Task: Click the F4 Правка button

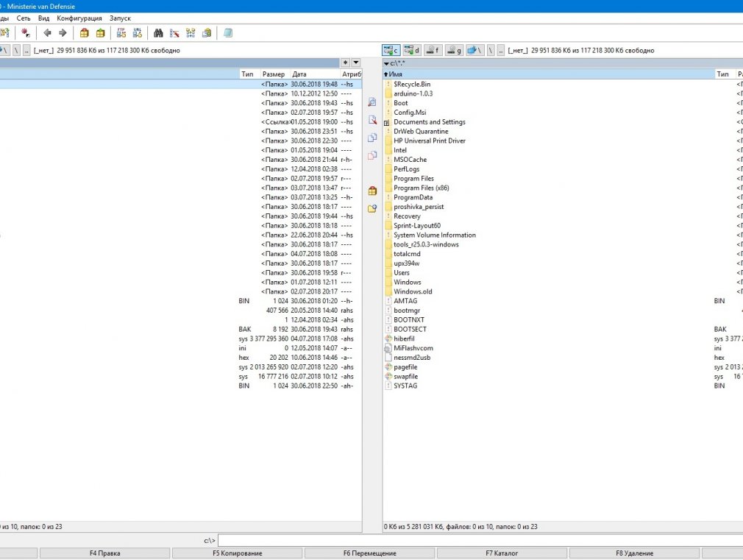Action: pos(104,553)
